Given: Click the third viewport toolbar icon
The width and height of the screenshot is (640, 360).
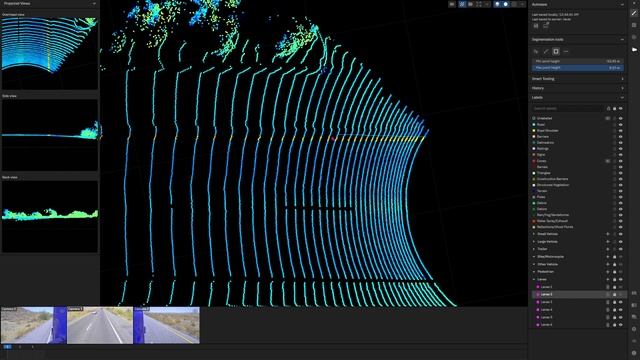Looking at the screenshot, I should [x=470, y=4].
